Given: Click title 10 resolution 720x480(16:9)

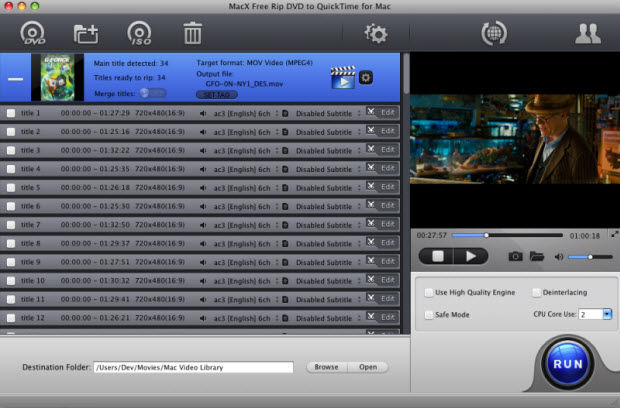Looking at the screenshot, I should coord(160,280).
